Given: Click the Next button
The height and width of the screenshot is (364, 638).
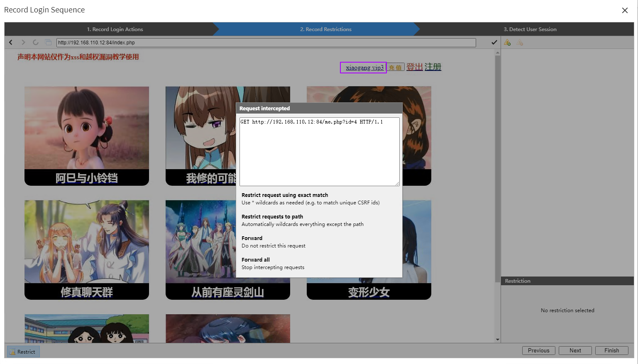Looking at the screenshot, I should pyautogui.click(x=575, y=350).
